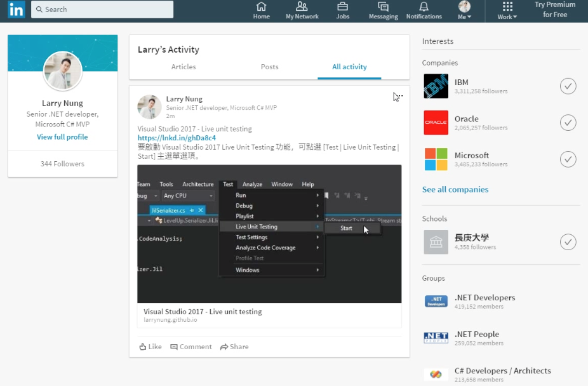Screen dimensions: 588x386
Task: Click the IBM company logo
Action: point(436,86)
